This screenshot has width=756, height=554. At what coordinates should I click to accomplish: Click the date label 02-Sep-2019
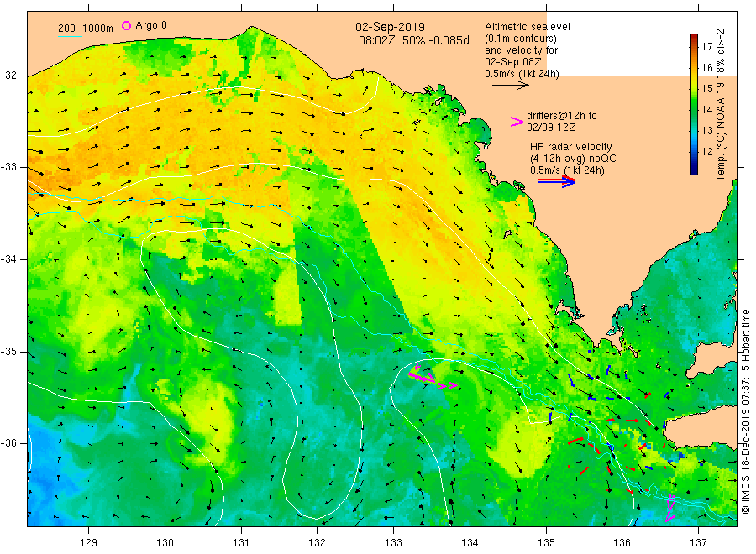click(x=390, y=28)
